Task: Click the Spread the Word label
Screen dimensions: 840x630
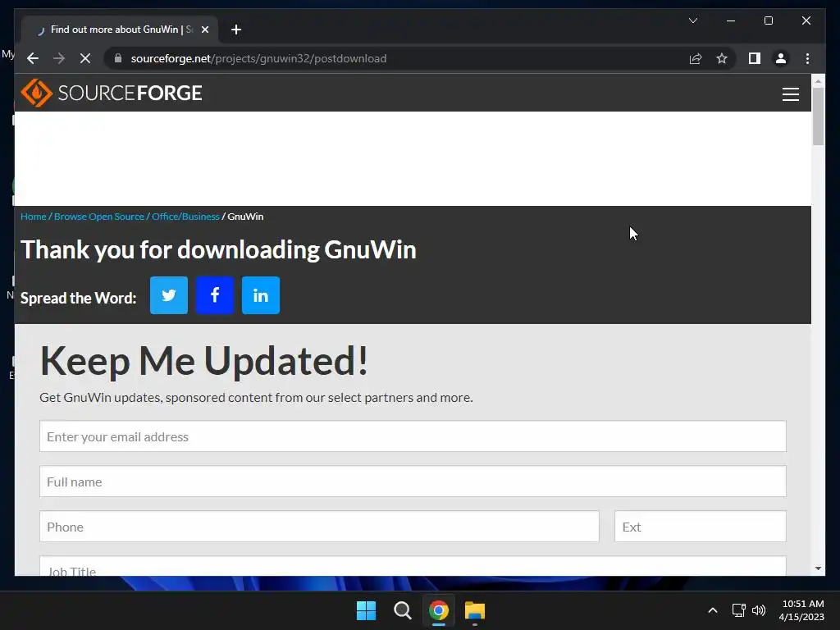Action: click(x=78, y=298)
